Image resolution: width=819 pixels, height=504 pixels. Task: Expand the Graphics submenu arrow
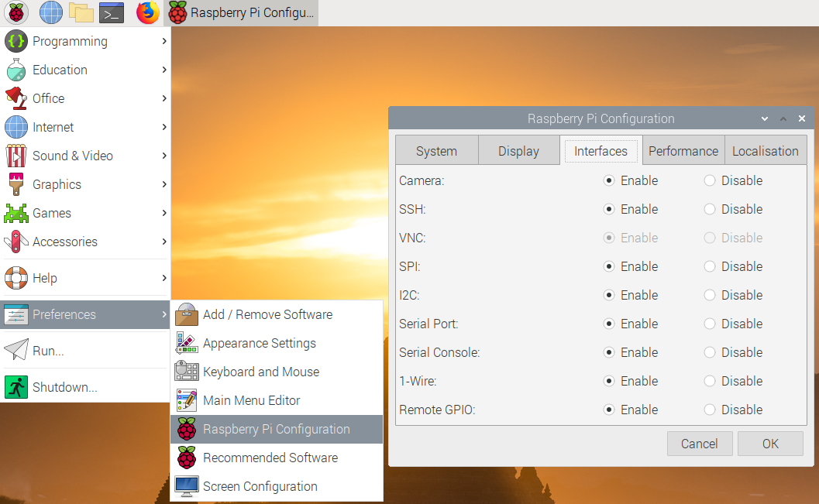164,185
